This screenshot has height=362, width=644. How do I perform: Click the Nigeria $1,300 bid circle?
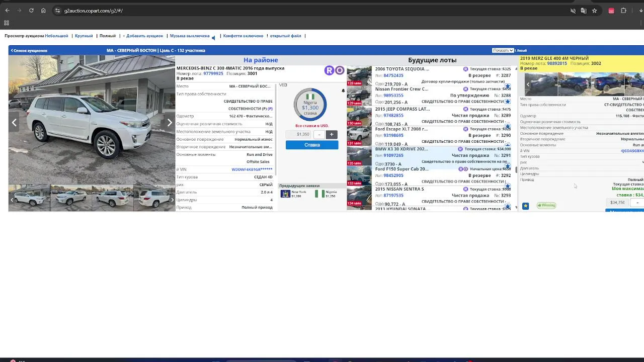(310, 105)
